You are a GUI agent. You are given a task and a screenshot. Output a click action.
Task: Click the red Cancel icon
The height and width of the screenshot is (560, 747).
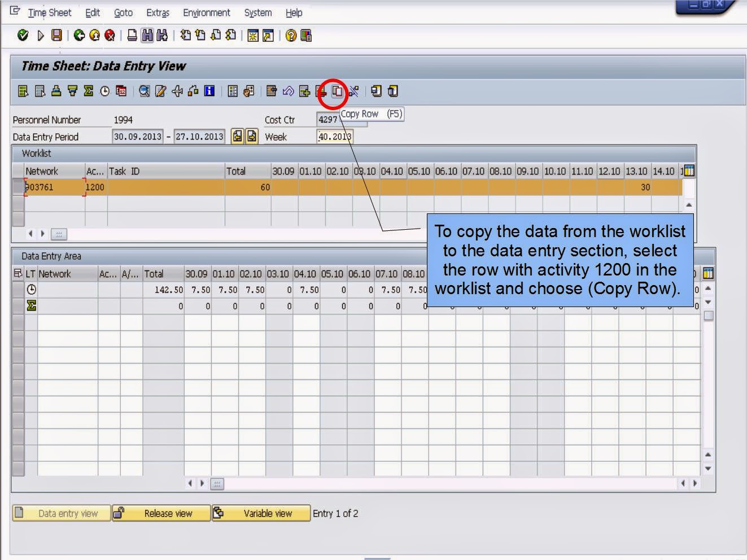[x=109, y=36]
